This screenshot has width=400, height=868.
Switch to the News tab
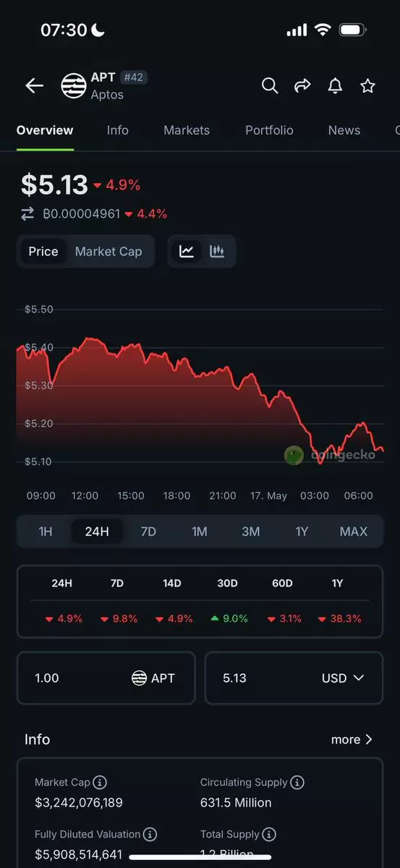344,130
